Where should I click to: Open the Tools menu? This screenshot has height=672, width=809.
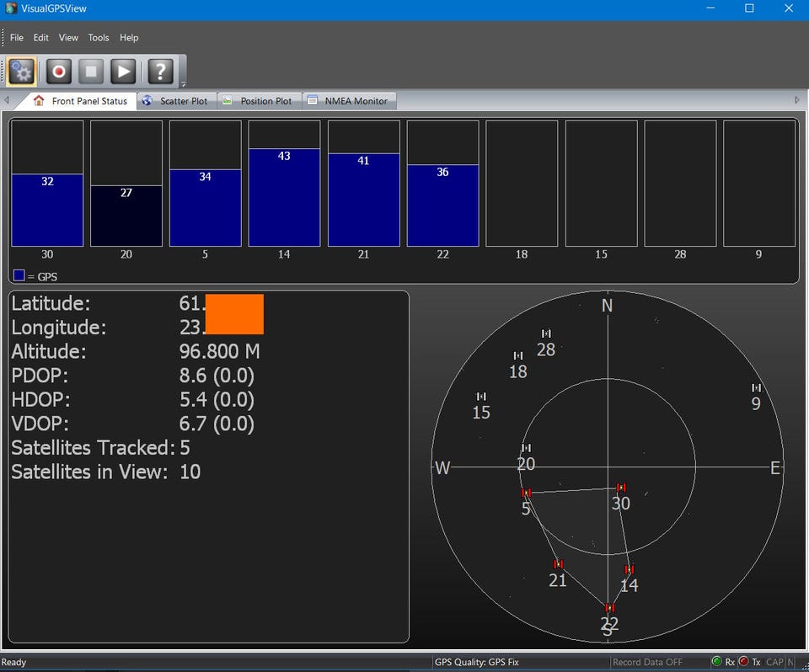(x=98, y=38)
